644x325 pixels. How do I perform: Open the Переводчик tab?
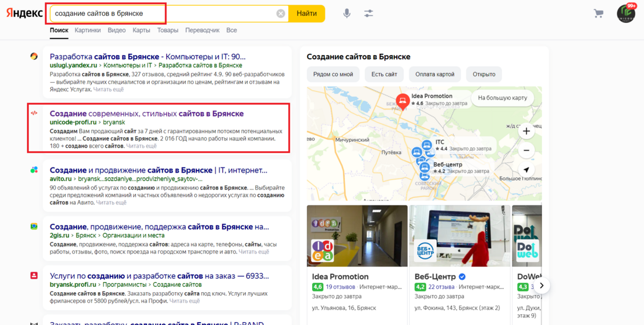[203, 30]
